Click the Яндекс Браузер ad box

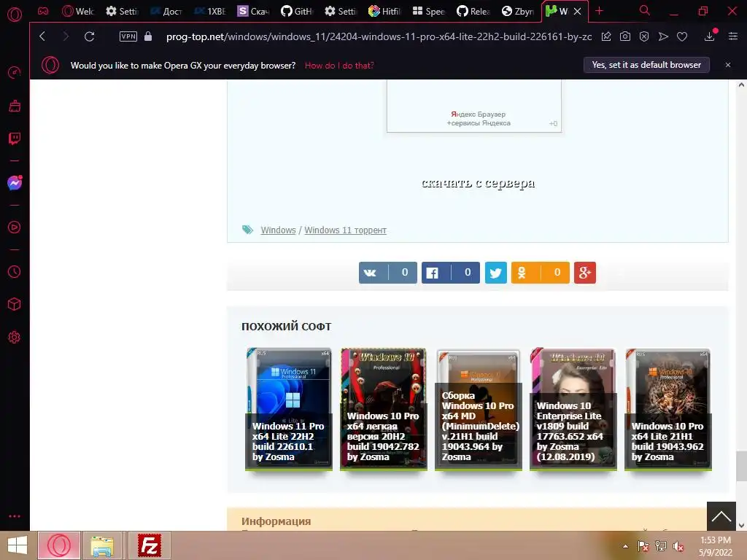474,106
